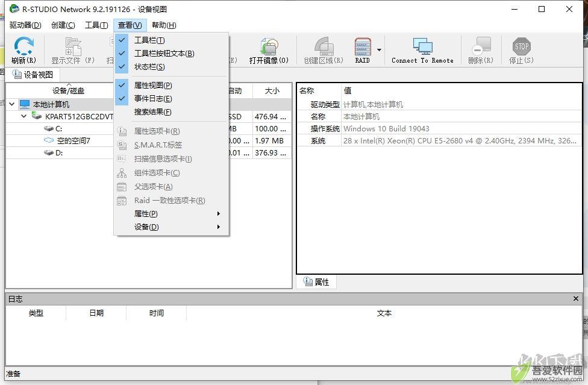Toggle the Event Log (事件日志) option
The width and height of the screenshot is (588, 385).
(x=171, y=99)
